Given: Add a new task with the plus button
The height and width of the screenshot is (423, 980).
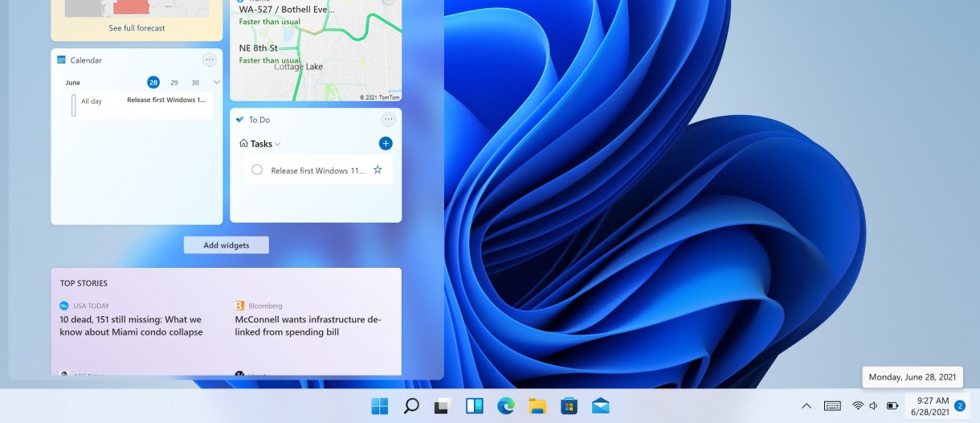Looking at the screenshot, I should 386,143.
